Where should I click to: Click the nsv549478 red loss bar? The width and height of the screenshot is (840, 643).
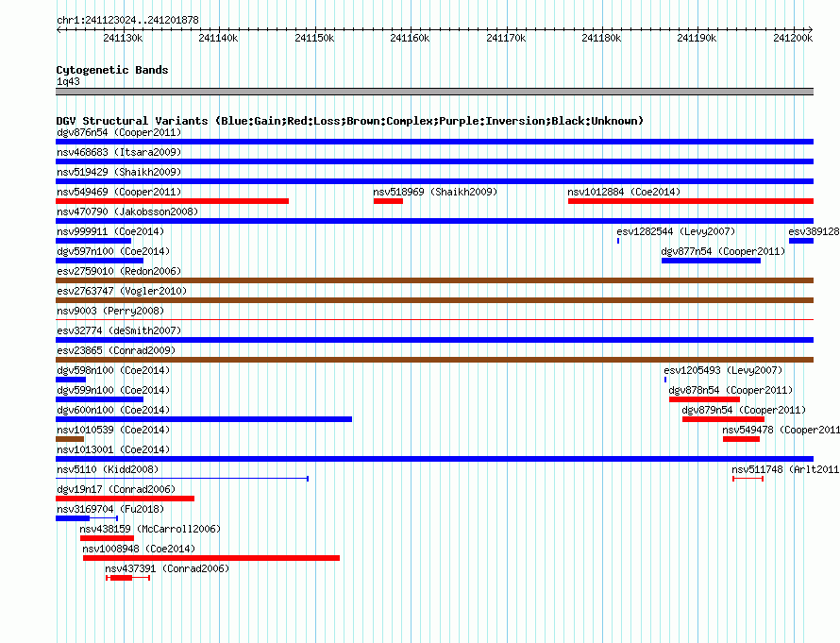coord(742,439)
